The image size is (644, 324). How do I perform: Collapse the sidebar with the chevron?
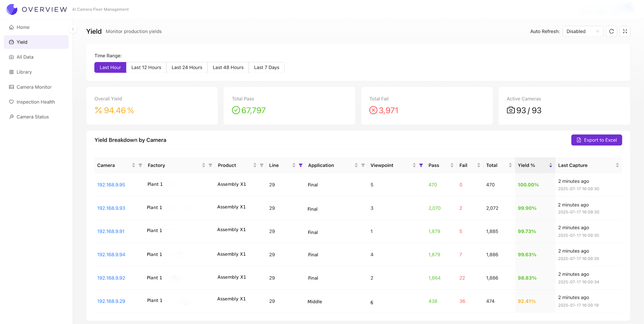click(x=73, y=29)
